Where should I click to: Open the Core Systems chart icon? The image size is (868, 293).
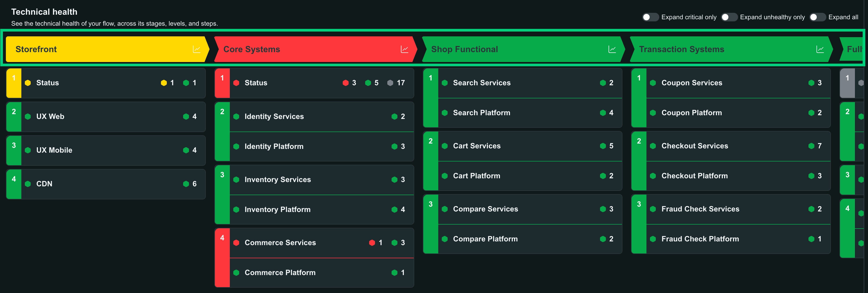tap(404, 49)
